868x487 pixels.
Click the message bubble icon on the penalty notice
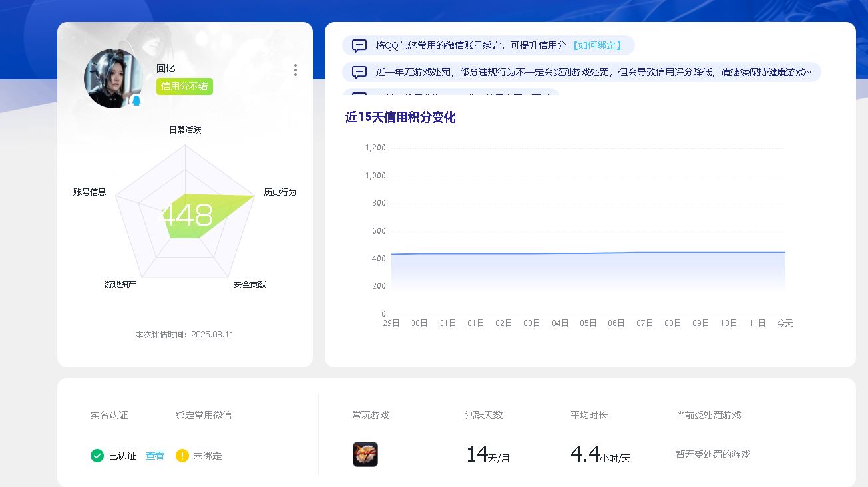coord(358,71)
